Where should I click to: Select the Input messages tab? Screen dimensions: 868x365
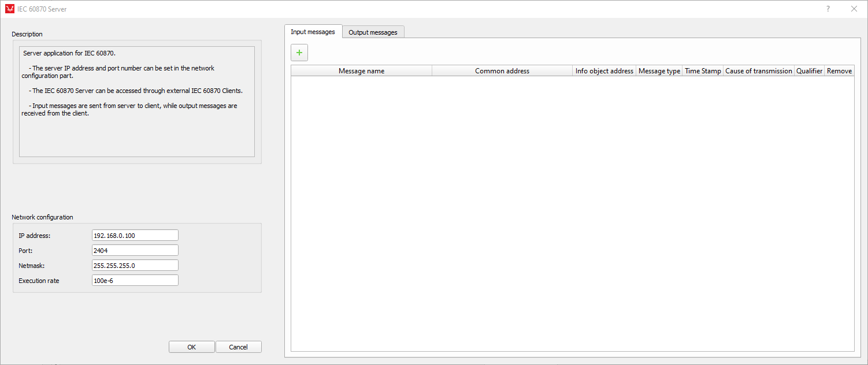313,32
